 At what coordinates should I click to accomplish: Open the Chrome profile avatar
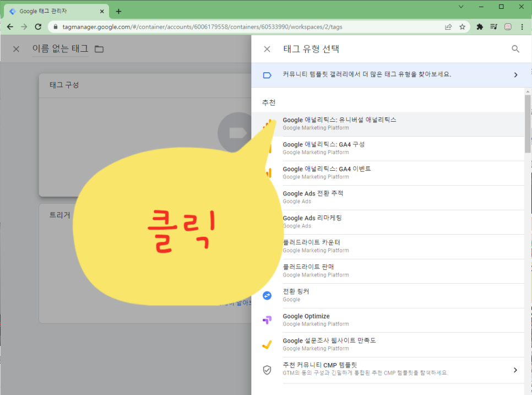pyautogui.click(x=508, y=27)
